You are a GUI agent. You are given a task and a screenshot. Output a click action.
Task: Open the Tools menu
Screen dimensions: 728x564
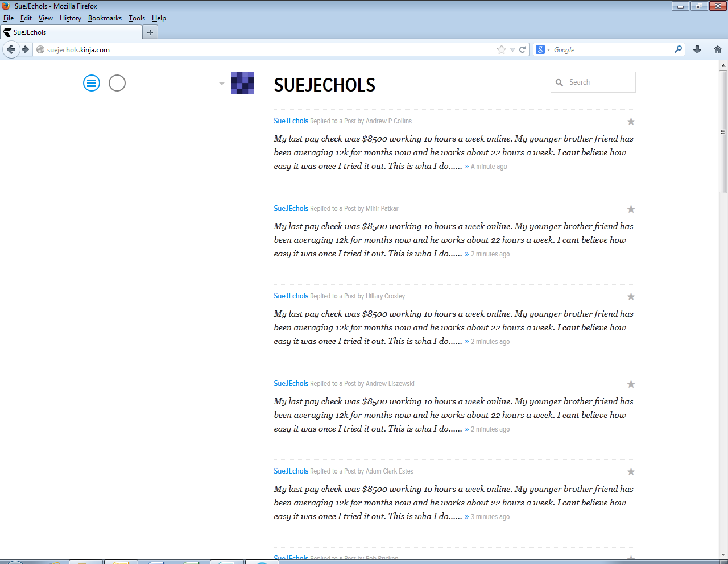pos(136,18)
